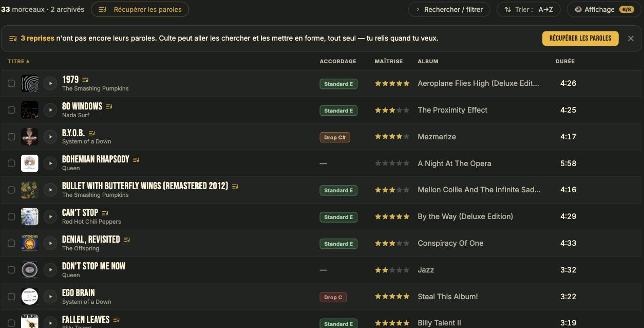Click album Mezmerize
The image size is (644, 328).
pyautogui.click(x=437, y=137)
